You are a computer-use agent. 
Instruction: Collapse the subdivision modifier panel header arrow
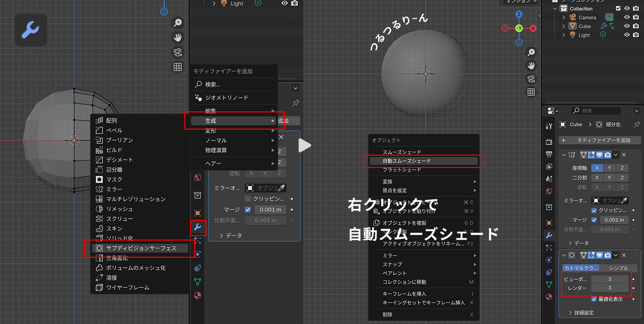(x=564, y=255)
